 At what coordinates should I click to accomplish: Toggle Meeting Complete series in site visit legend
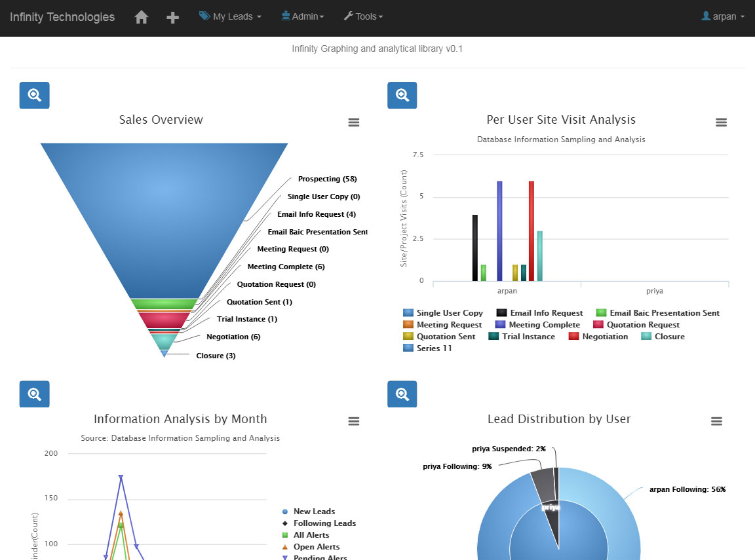point(538,325)
